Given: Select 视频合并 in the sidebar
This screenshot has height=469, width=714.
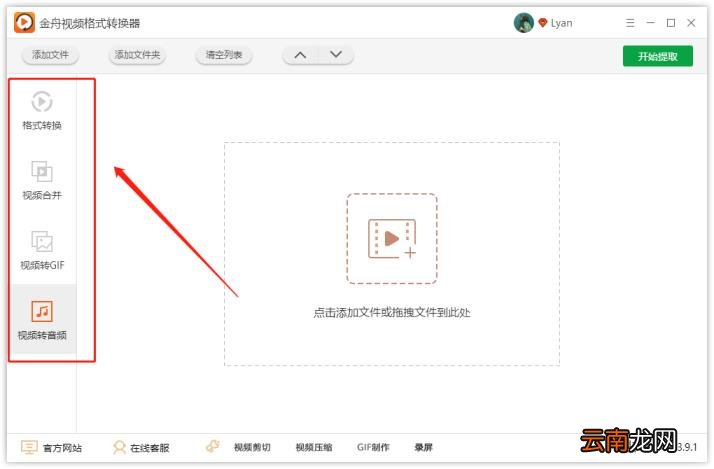Looking at the screenshot, I should coord(42,180).
